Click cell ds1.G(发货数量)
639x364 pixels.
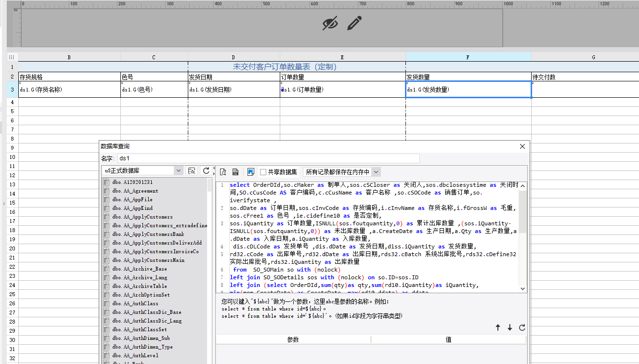468,90
